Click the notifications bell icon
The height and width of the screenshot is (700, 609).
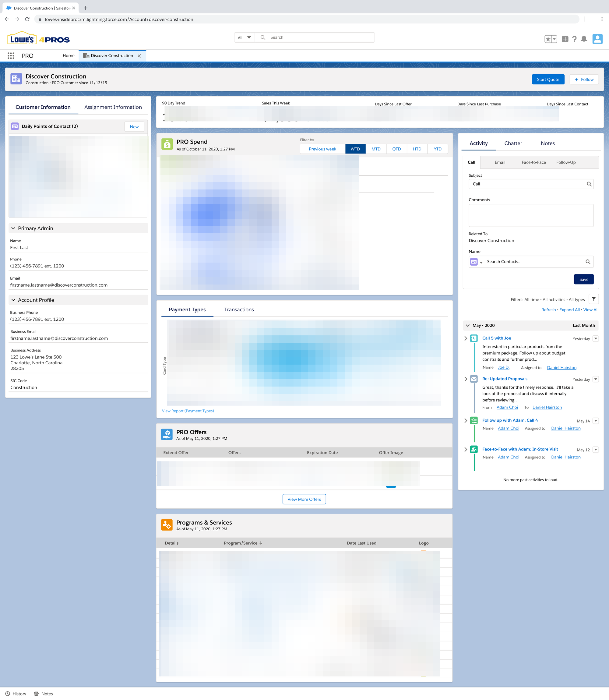point(584,39)
